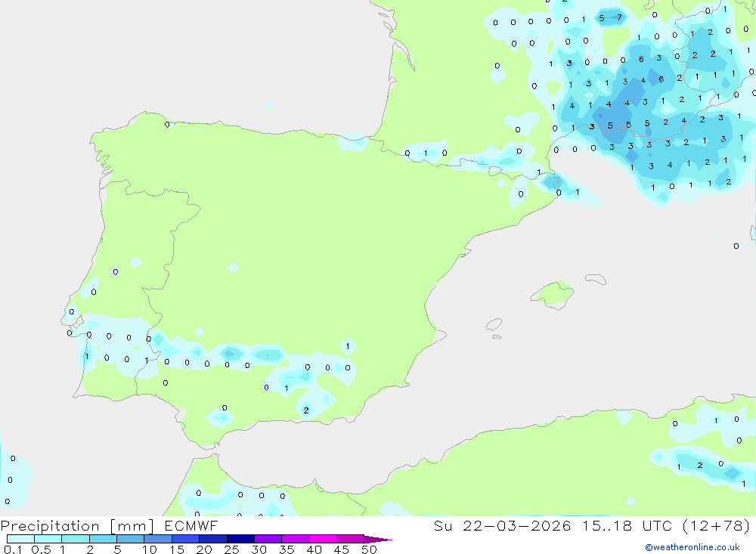Click the "Precipitation [mm]" title text
This screenshot has width=756, height=554.
point(77,526)
